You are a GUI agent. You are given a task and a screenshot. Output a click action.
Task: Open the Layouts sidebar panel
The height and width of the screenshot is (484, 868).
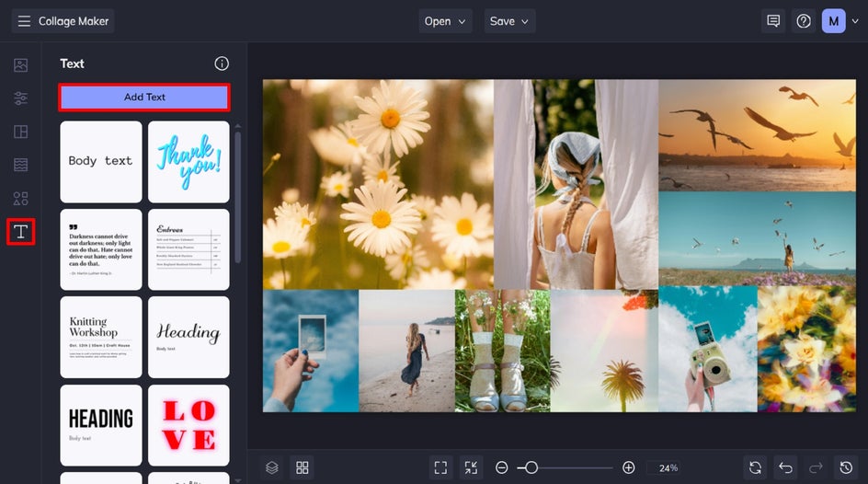tap(20, 132)
